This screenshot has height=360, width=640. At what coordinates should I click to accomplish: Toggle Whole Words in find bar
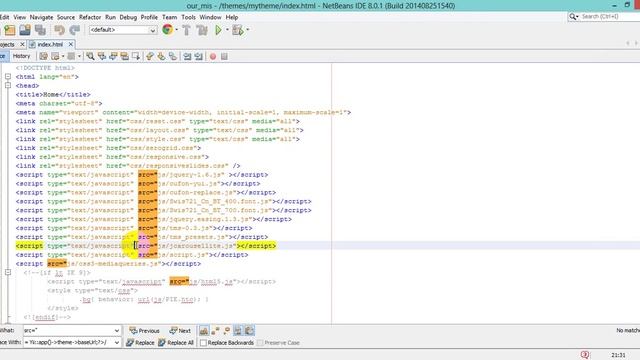(215, 330)
